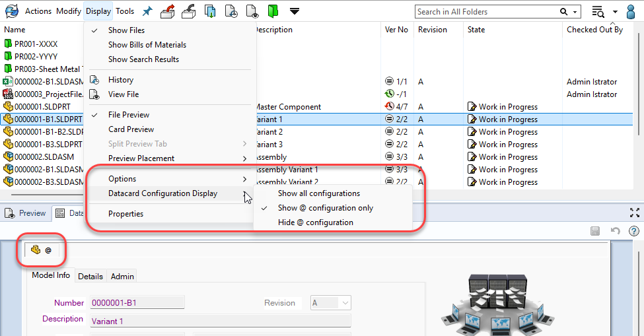The width and height of the screenshot is (644, 336).
Task: Click the pin toolbar icon
Action: tap(147, 11)
